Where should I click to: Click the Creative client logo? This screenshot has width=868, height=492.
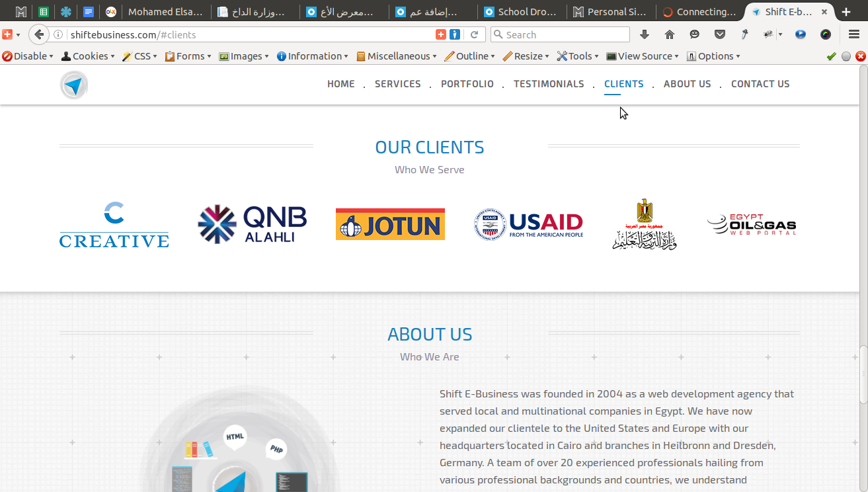tap(114, 225)
